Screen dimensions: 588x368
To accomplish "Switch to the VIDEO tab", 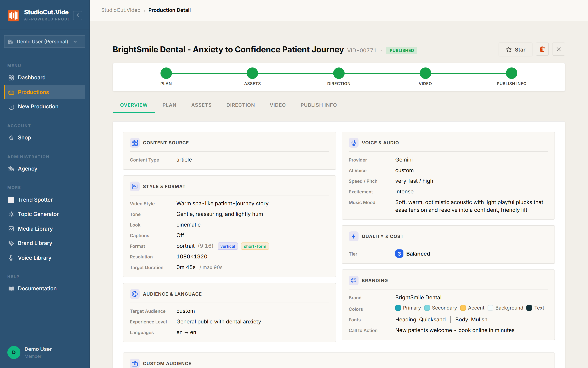I will [278, 105].
